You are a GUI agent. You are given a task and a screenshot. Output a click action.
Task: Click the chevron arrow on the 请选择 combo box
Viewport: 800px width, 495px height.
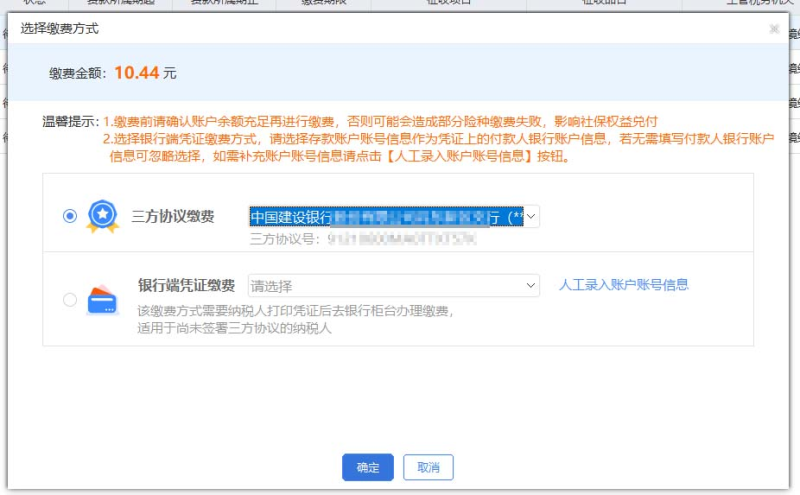531,286
